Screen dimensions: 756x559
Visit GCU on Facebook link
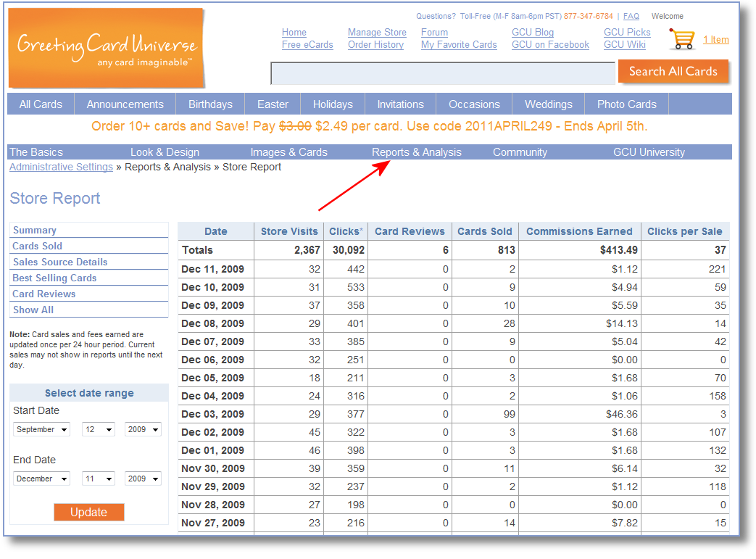click(x=551, y=45)
